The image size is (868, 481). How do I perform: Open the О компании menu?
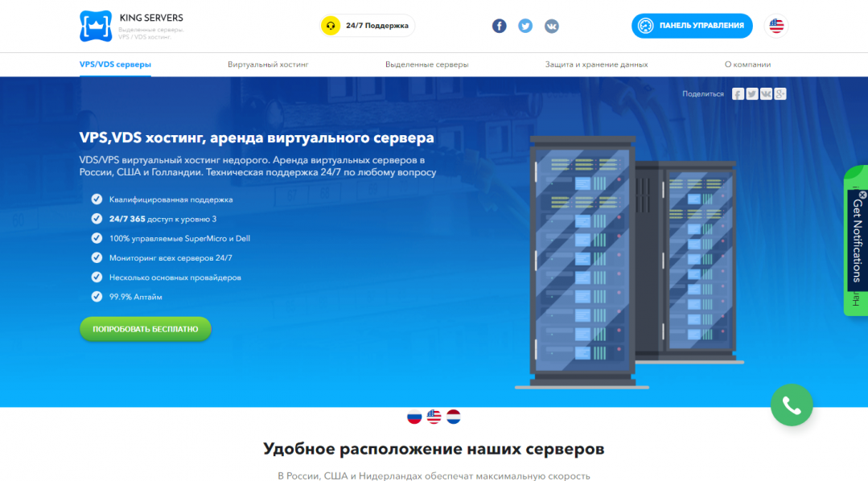pyautogui.click(x=747, y=64)
